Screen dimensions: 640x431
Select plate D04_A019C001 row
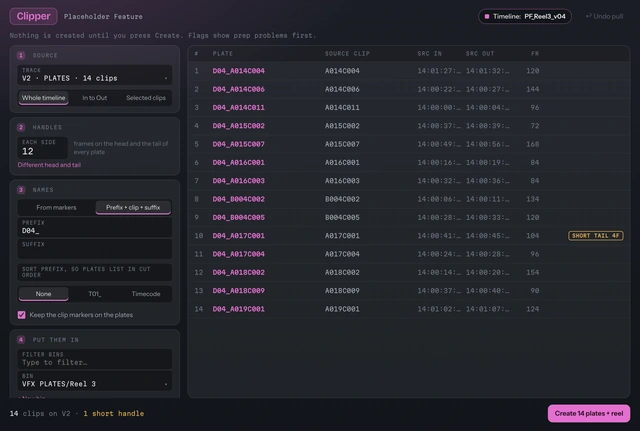(409, 309)
